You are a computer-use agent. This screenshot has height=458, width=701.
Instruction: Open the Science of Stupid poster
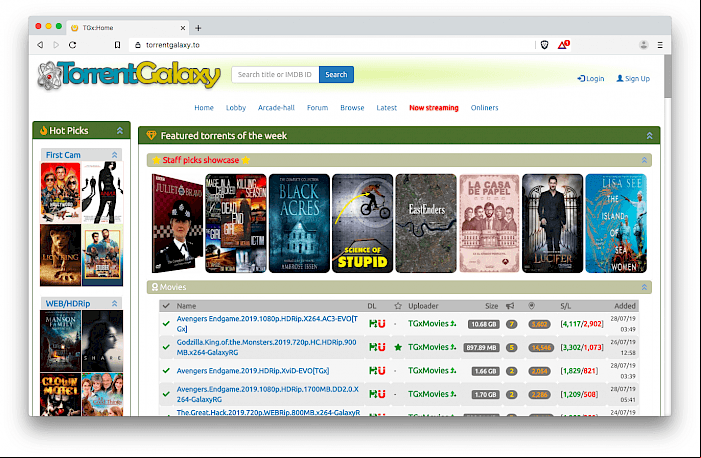pos(363,223)
